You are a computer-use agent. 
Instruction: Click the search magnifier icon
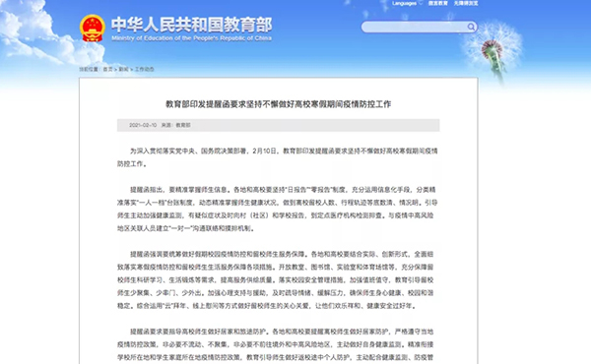[x=471, y=27]
